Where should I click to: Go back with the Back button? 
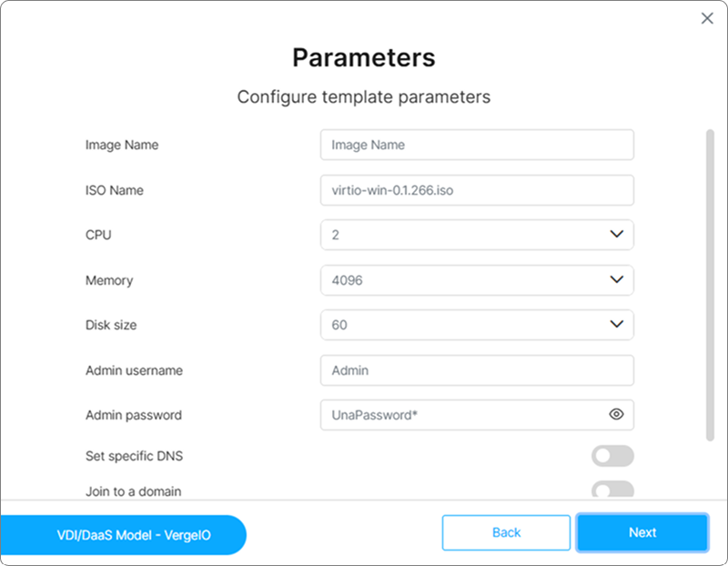coord(506,532)
